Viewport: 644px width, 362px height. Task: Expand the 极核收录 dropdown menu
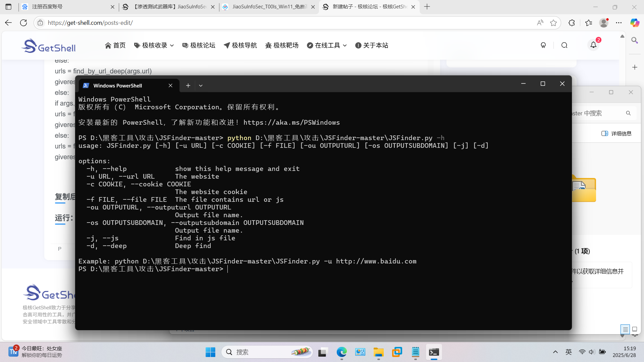coord(154,45)
